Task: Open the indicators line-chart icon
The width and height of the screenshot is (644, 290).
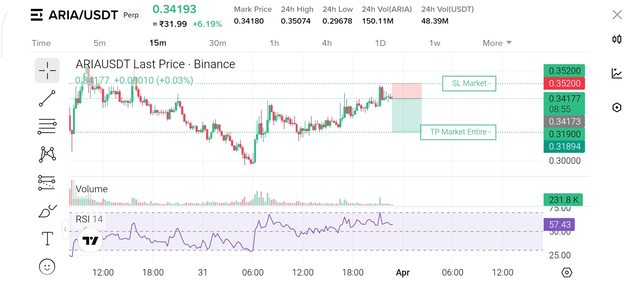Action: pyautogui.click(x=617, y=73)
